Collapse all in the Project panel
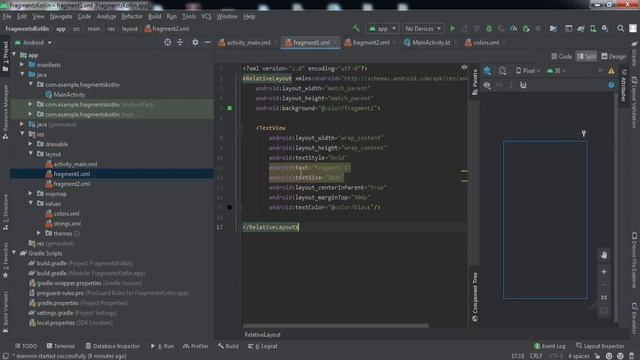The height and width of the screenshot is (360, 640). (180, 42)
